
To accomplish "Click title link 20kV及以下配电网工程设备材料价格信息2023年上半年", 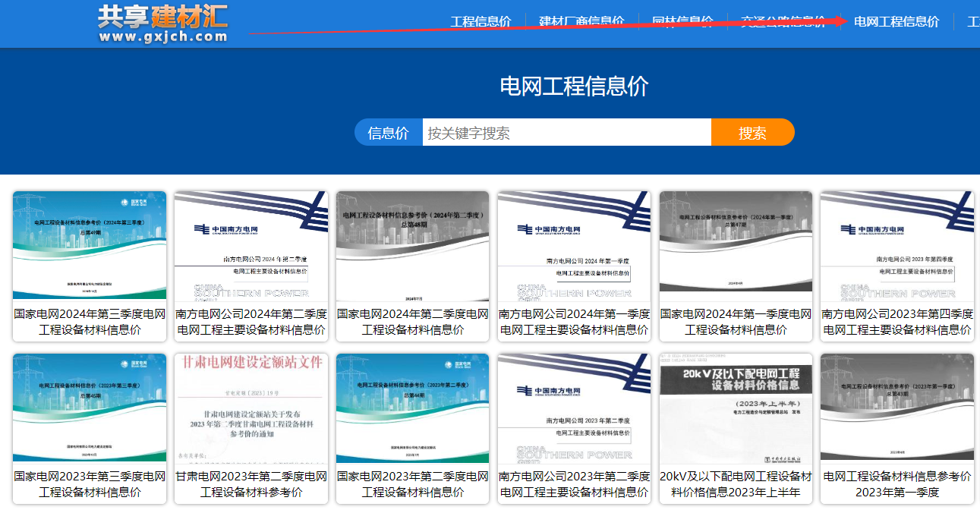I will click(x=736, y=484).
